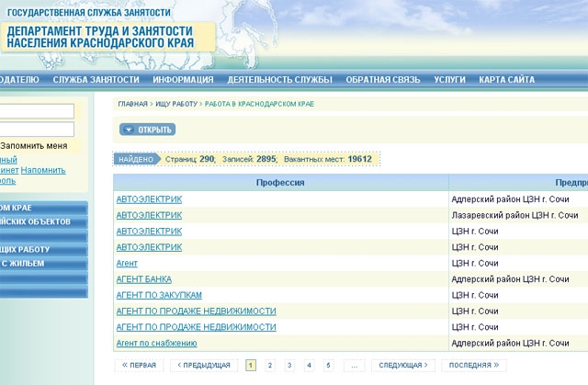The width and height of the screenshot is (588, 385).
Task: Click the Напомнить password link
Action: 43,170
